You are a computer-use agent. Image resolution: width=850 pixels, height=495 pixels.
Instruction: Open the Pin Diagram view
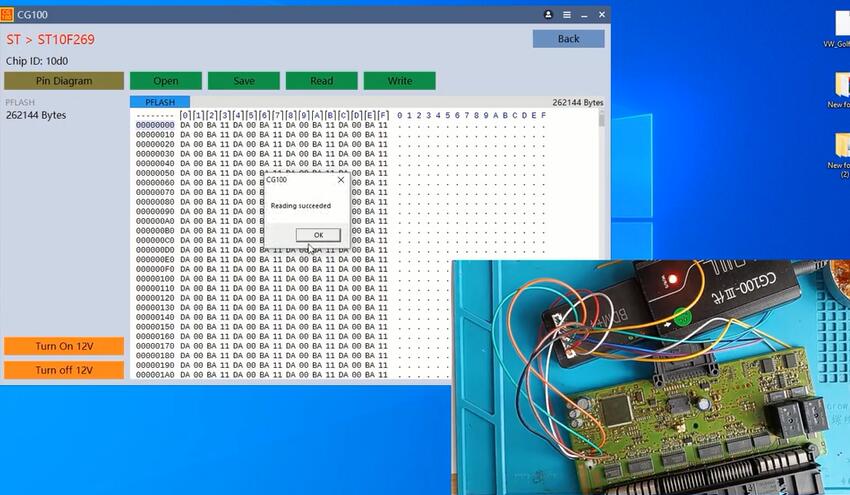pyautogui.click(x=64, y=81)
